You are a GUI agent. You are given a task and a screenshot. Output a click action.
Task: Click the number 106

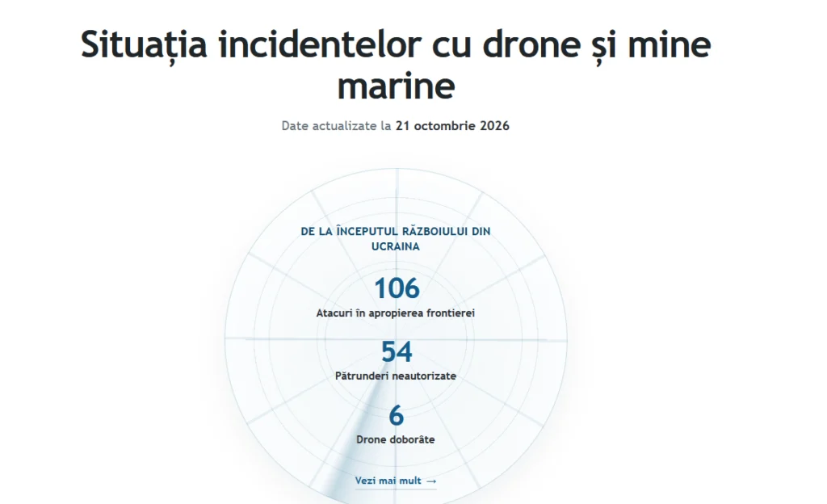[x=397, y=288]
